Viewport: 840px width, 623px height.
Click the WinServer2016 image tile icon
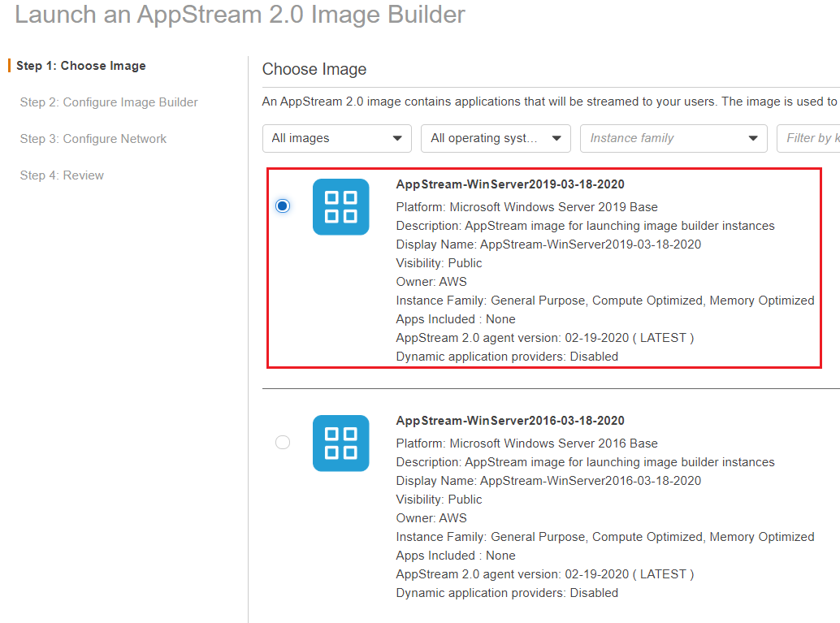tap(340, 443)
